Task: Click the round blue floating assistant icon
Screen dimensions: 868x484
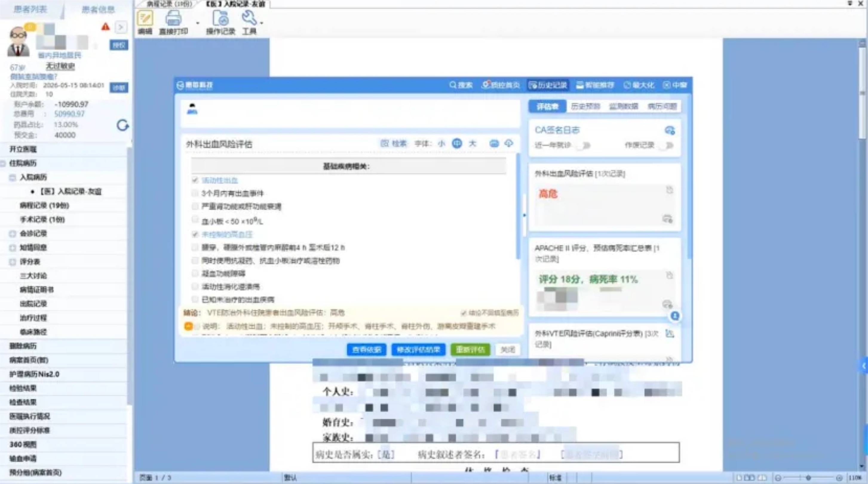Action: point(674,316)
